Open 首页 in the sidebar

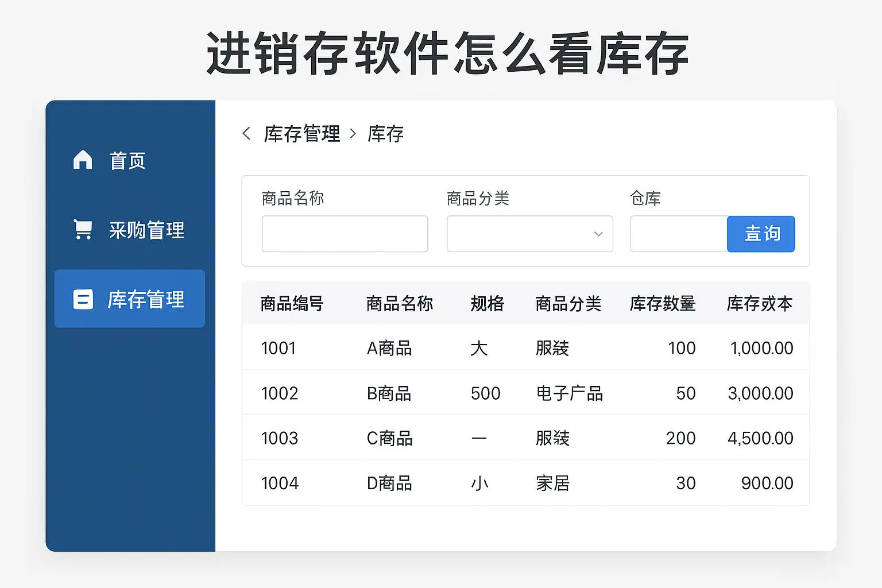[x=127, y=161]
